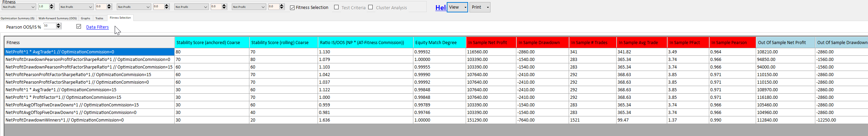Switch to the Walk-Forward Summary (OOS) tab
The width and height of the screenshot is (868, 136).
[x=58, y=18]
